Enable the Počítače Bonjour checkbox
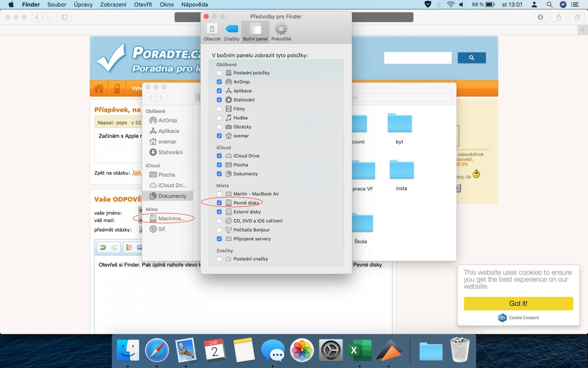The width and height of the screenshot is (588, 368). pos(219,230)
